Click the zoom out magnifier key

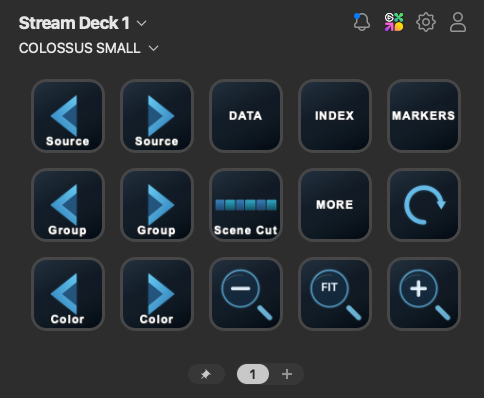(246, 294)
